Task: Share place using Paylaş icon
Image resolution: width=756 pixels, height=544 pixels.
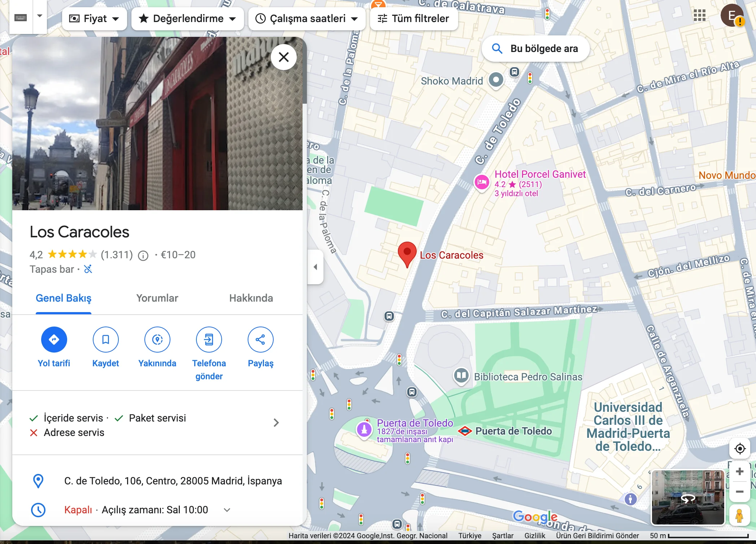Action: pos(261,340)
